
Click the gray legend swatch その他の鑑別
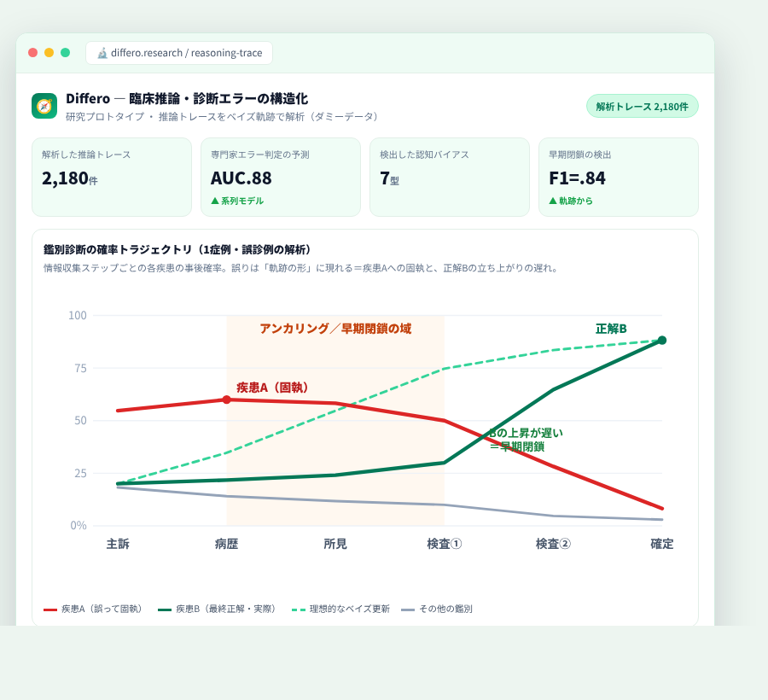point(408,610)
